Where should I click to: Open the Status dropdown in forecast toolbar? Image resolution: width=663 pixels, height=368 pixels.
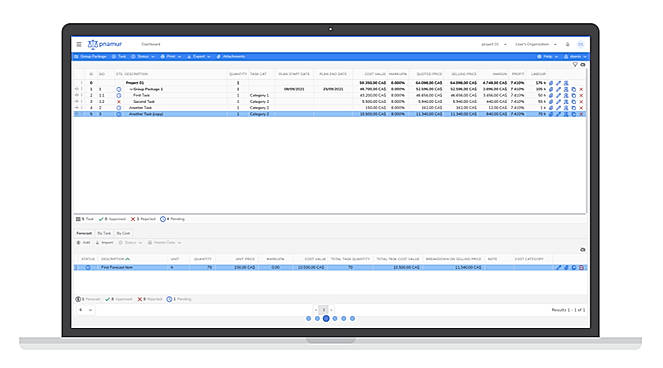click(x=130, y=243)
